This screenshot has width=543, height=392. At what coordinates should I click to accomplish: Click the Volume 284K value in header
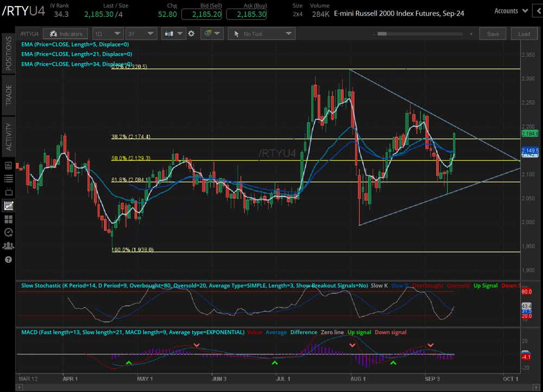point(321,14)
